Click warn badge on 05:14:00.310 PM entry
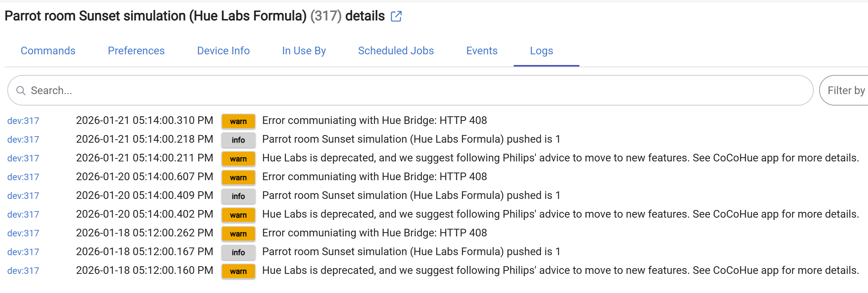Viewport: 868px width, 293px height. [x=238, y=121]
